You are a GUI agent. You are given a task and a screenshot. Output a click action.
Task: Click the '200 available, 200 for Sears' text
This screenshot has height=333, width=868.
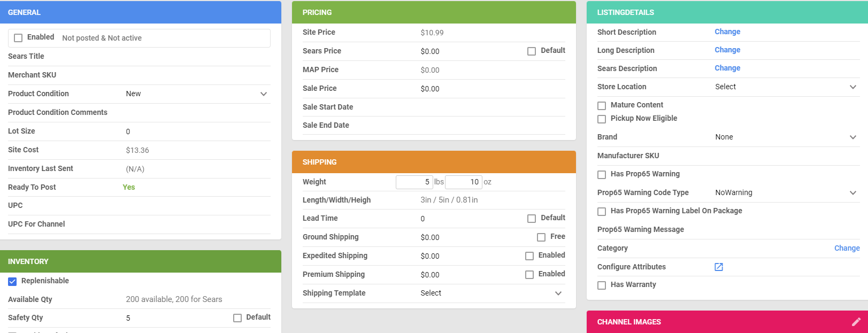(x=174, y=299)
